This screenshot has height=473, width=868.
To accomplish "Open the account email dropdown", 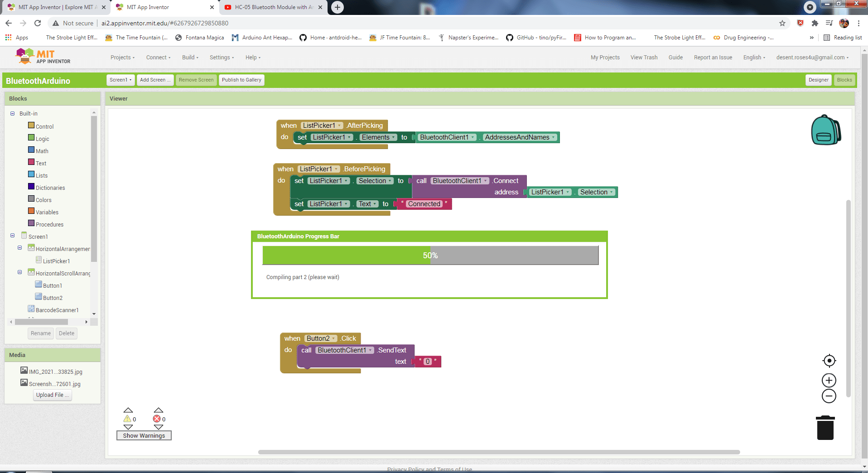I will coord(812,58).
